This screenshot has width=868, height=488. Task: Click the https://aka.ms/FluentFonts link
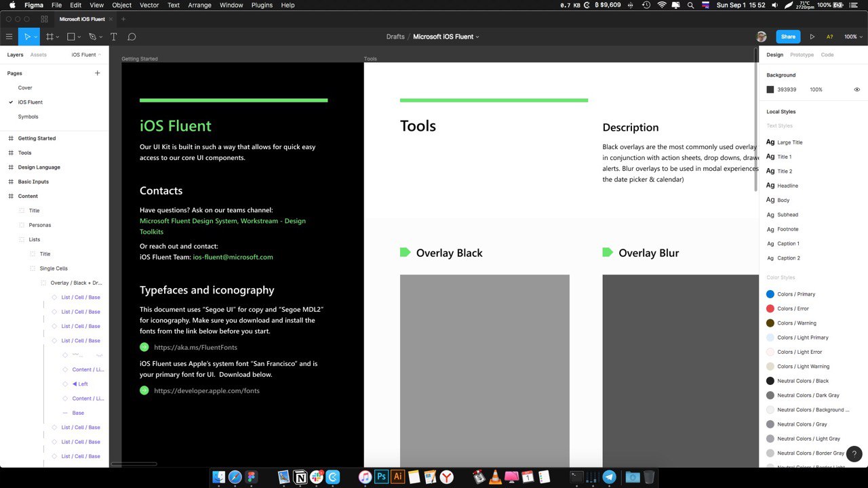coord(196,347)
